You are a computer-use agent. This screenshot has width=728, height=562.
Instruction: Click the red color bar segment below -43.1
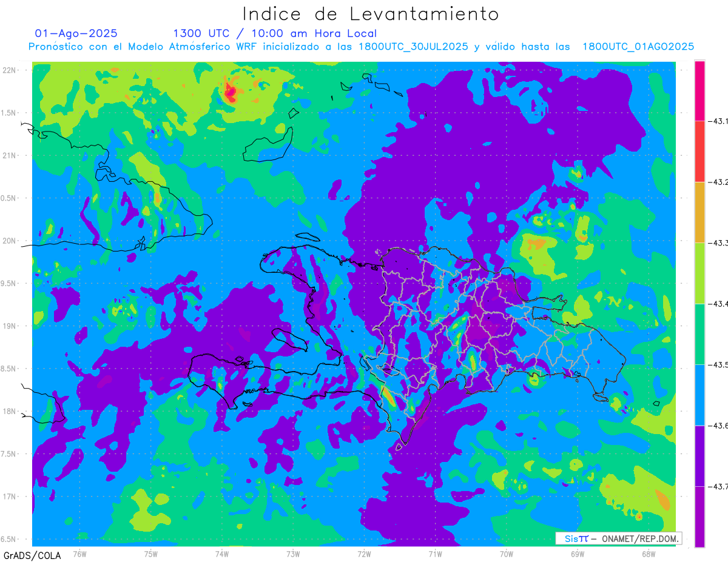[699, 151]
